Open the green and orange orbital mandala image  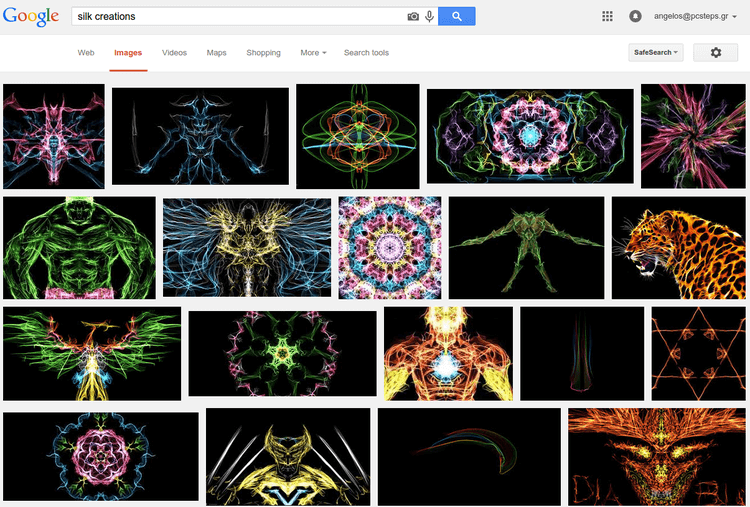coord(358,136)
